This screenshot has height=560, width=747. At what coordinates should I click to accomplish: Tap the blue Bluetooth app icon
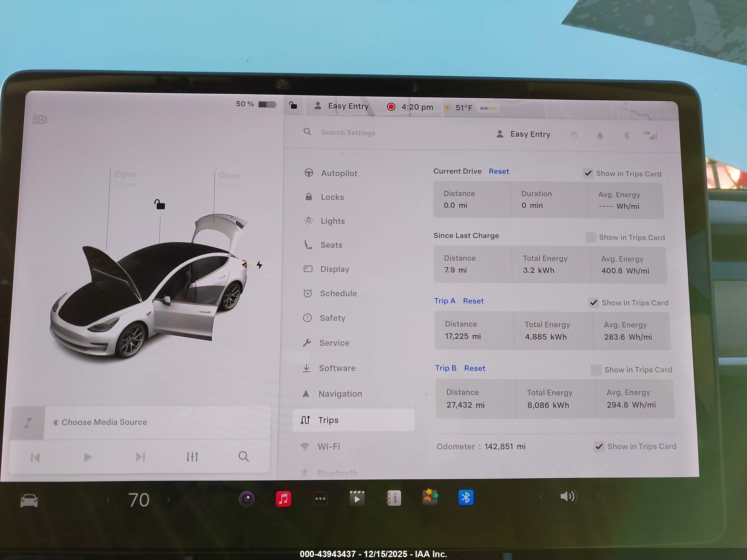point(466,497)
